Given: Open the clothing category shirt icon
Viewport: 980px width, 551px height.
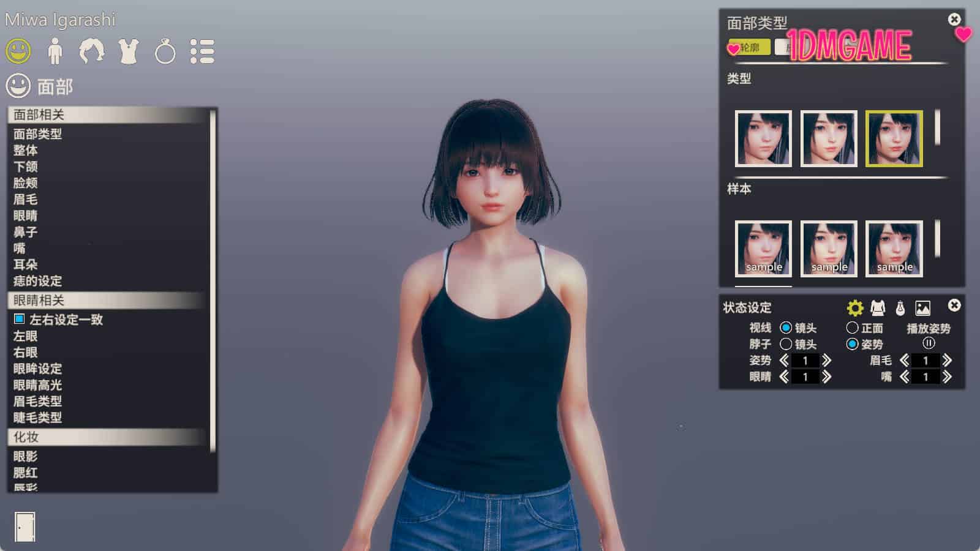Looking at the screenshot, I should (129, 51).
